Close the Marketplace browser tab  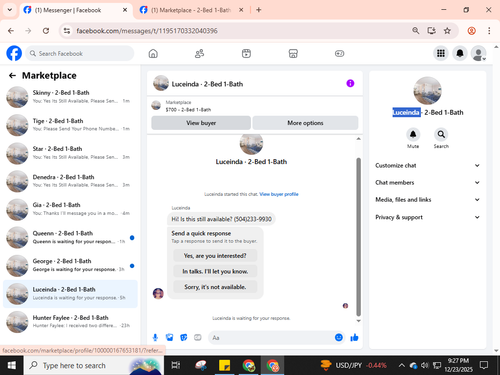pyautogui.click(x=241, y=10)
